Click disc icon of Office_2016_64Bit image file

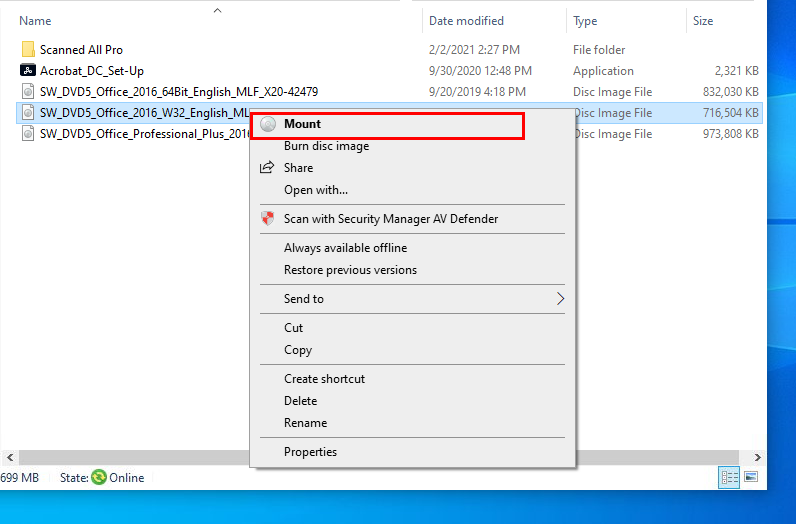[x=28, y=91]
